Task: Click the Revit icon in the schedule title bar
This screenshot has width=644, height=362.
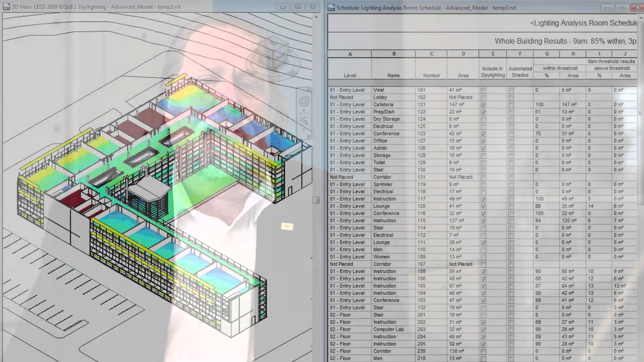Action: point(331,8)
